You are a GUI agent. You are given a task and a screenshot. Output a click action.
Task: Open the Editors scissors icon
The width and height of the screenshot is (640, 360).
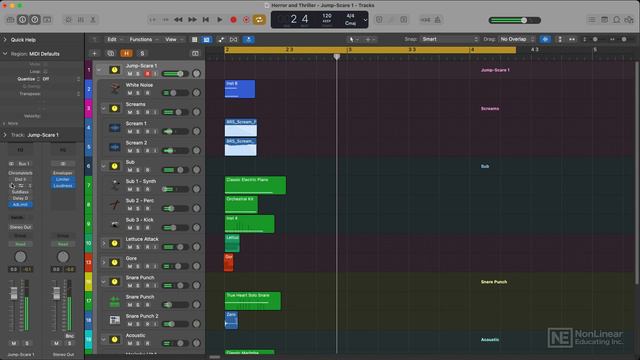(x=93, y=20)
